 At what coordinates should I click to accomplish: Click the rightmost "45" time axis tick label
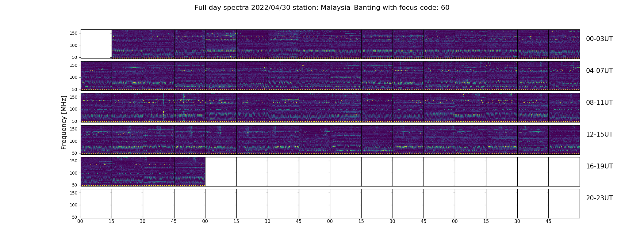(548, 221)
